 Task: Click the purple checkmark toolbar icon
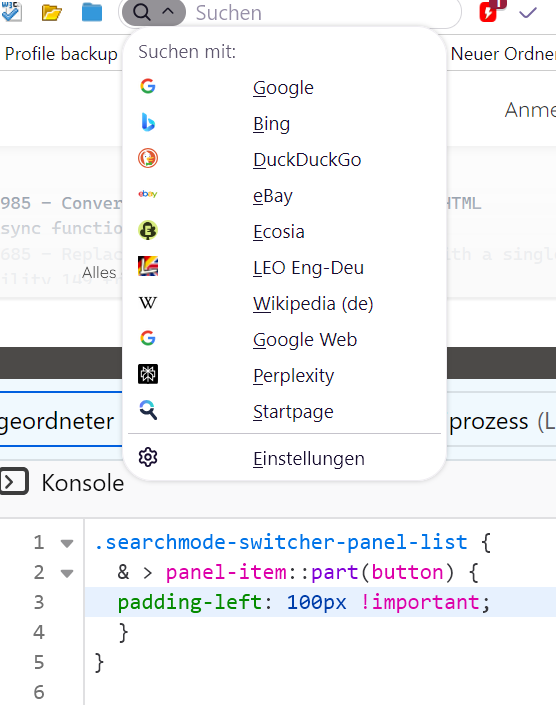(x=528, y=13)
